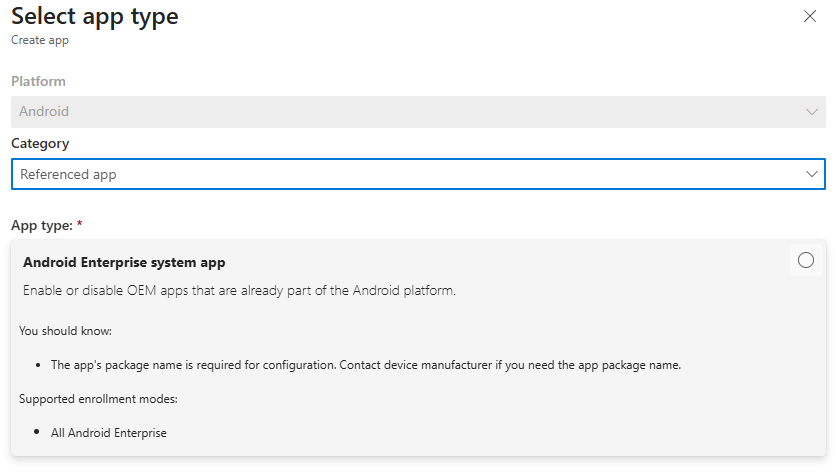Click the Create app subtitle text

40,41
